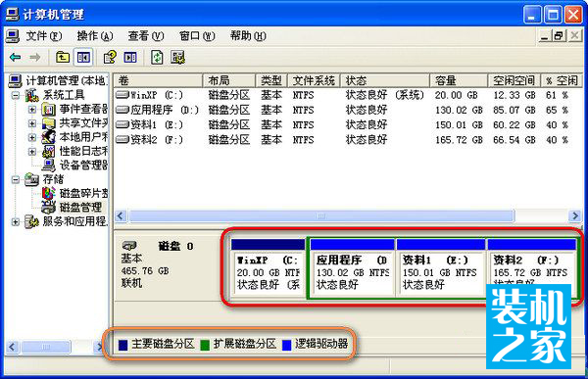Open the Properties help toolbar icon
The image size is (588, 379).
coord(110,58)
